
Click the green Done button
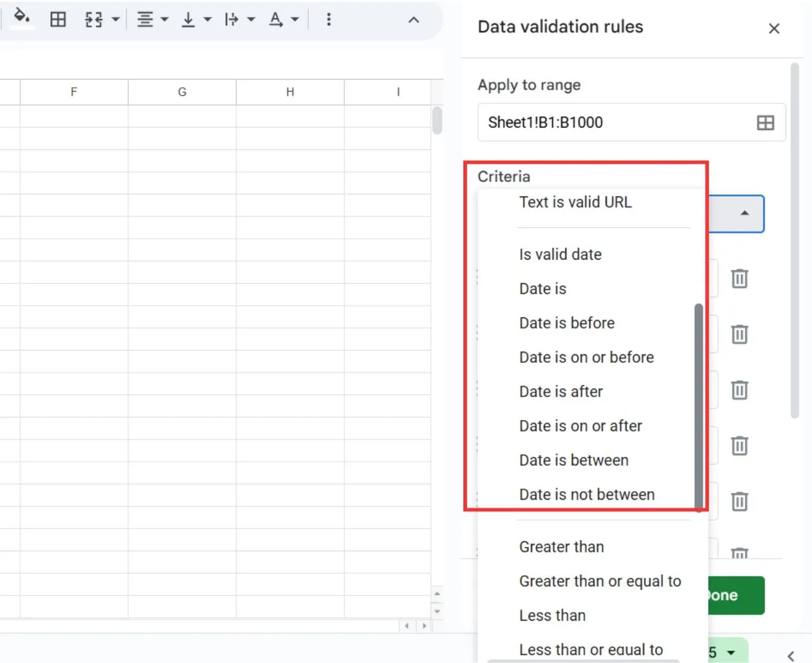tap(737, 595)
